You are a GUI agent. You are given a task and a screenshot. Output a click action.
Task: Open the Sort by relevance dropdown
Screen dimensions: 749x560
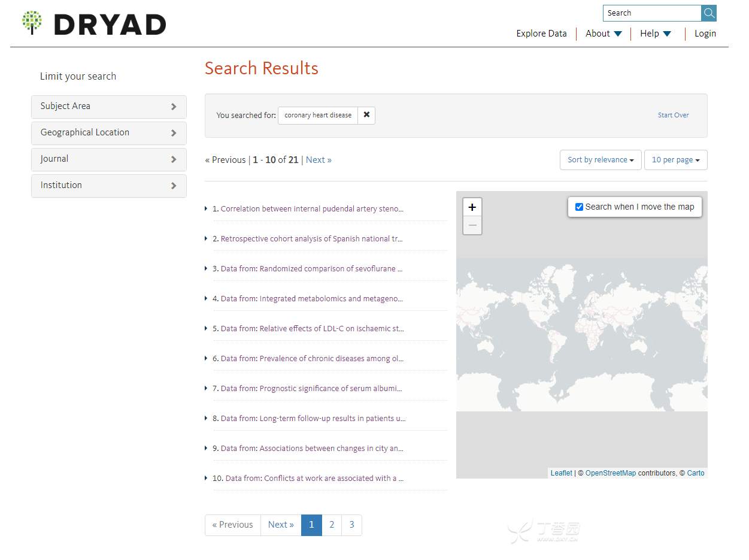(600, 160)
